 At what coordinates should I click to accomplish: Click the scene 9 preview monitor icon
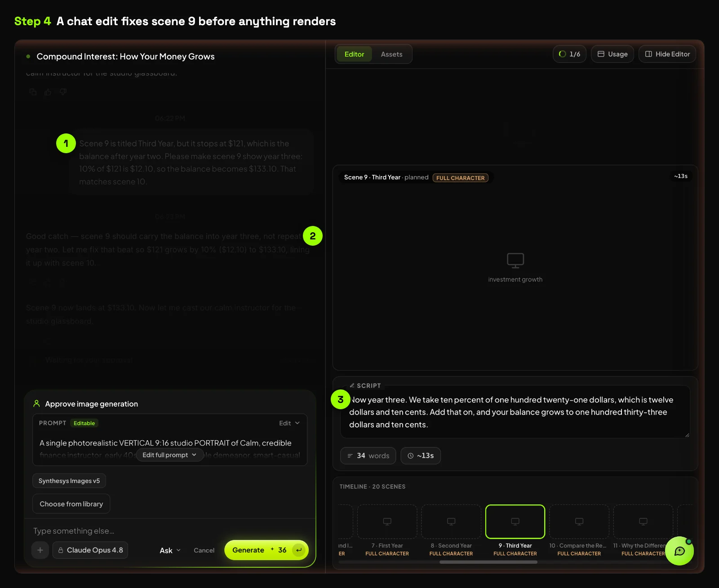(515, 261)
